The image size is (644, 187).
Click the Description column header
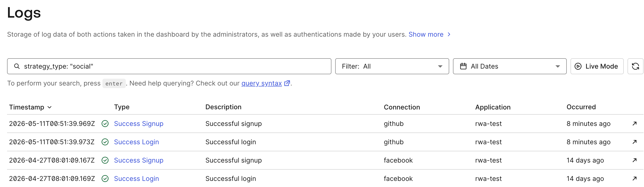point(223,107)
